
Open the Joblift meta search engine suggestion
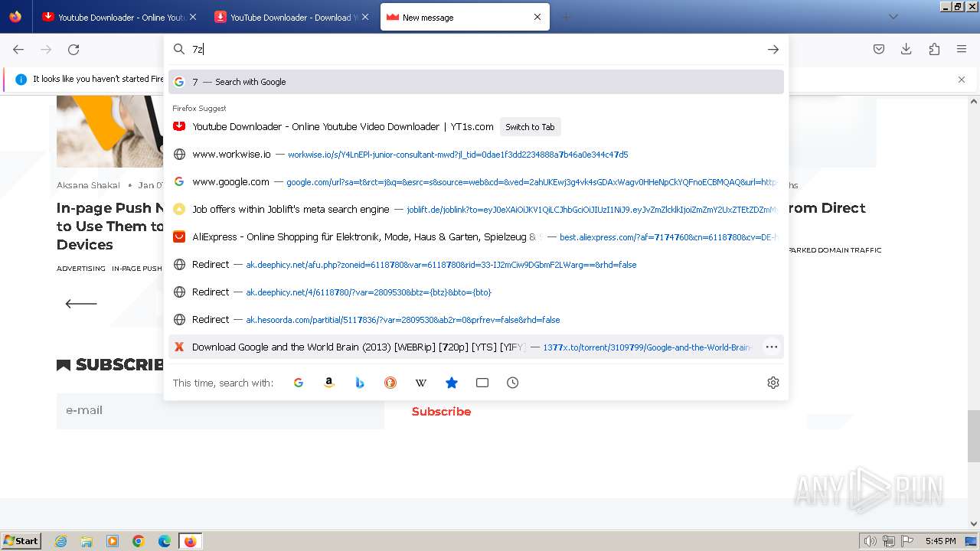[x=476, y=210]
